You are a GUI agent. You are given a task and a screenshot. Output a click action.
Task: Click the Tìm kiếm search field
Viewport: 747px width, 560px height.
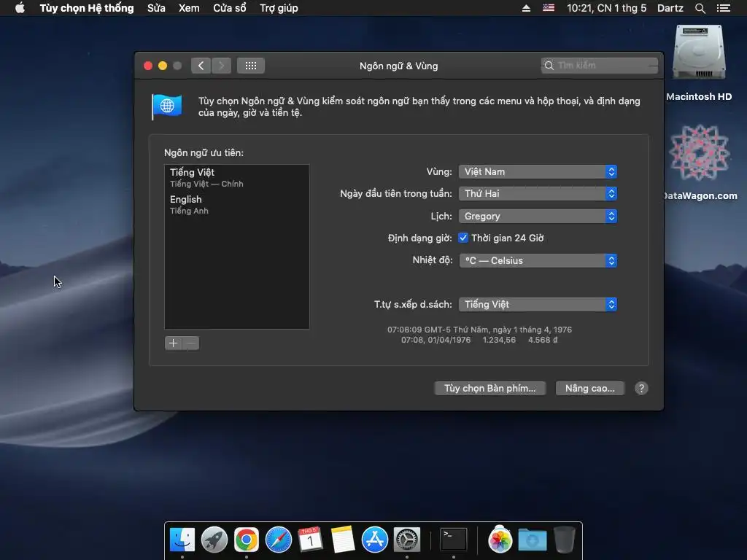(x=600, y=65)
